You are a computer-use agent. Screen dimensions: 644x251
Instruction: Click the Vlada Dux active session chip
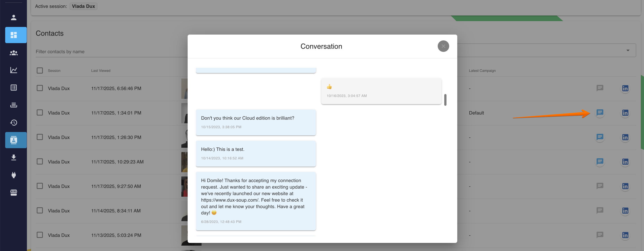83,6
